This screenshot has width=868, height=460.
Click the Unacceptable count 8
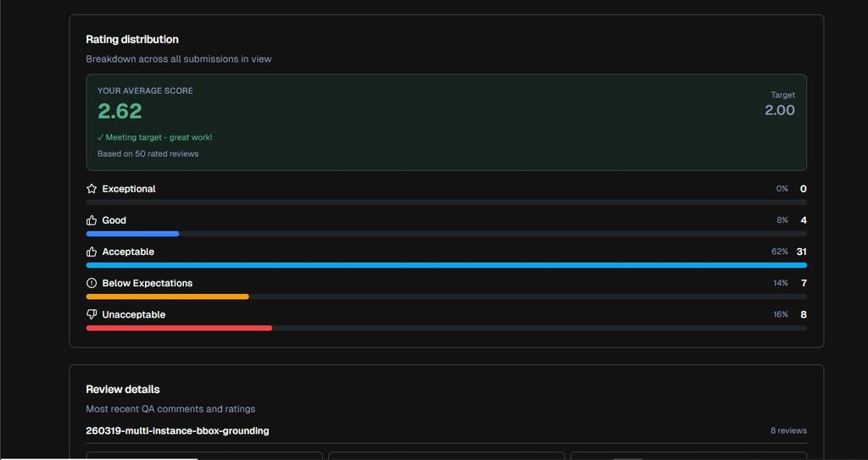(x=804, y=314)
